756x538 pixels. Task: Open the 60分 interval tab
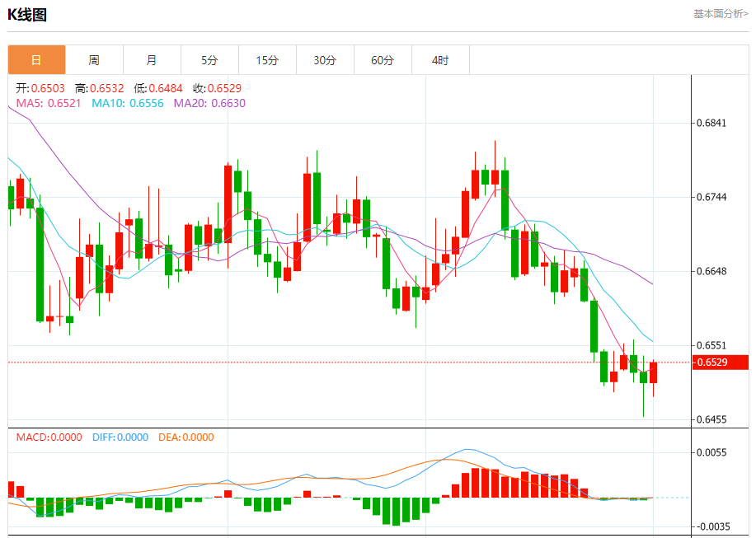(383, 59)
